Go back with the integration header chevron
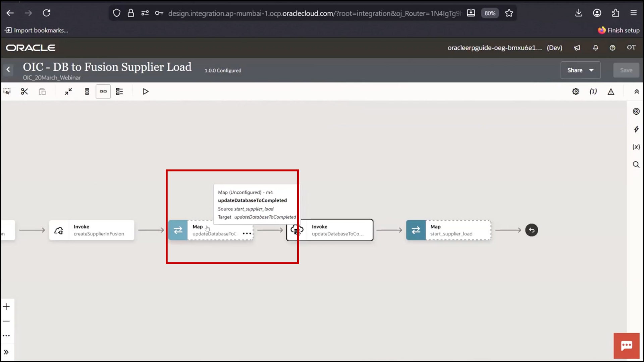Viewport: 644px width, 362px height. pyautogui.click(x=8, y=70)
